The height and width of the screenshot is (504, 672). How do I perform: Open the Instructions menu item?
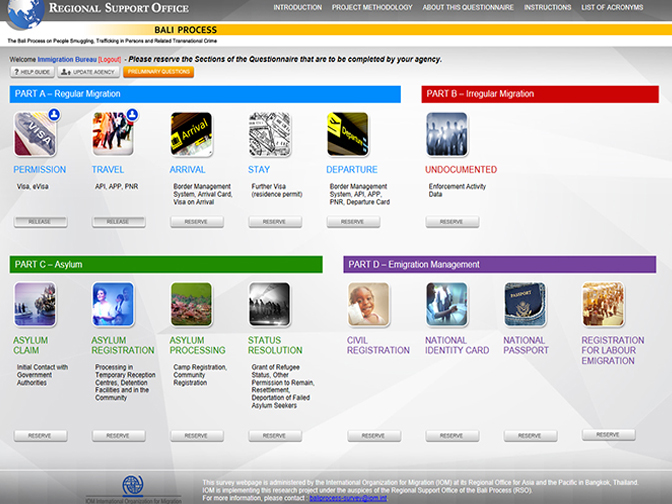tap(547, 7)
